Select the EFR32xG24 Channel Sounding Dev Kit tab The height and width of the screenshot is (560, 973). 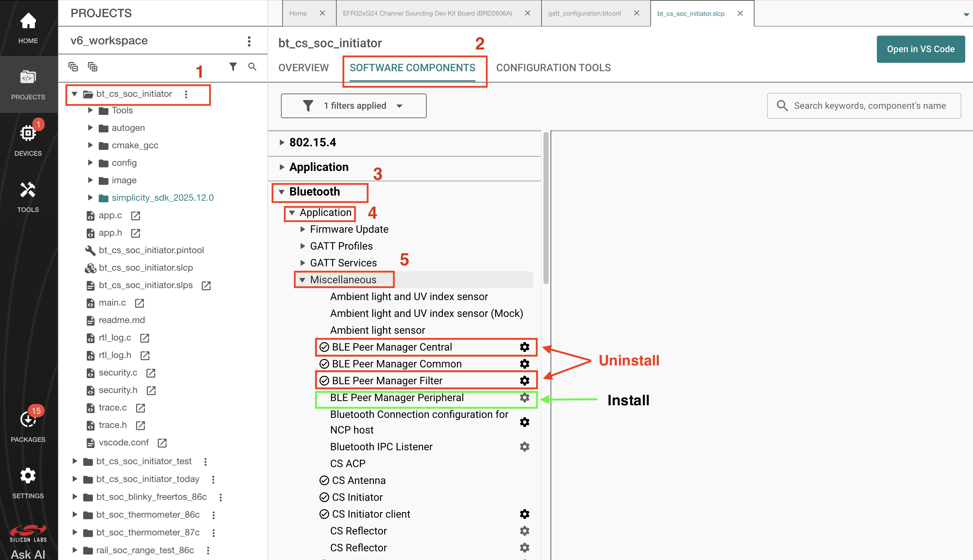point(427,14)
